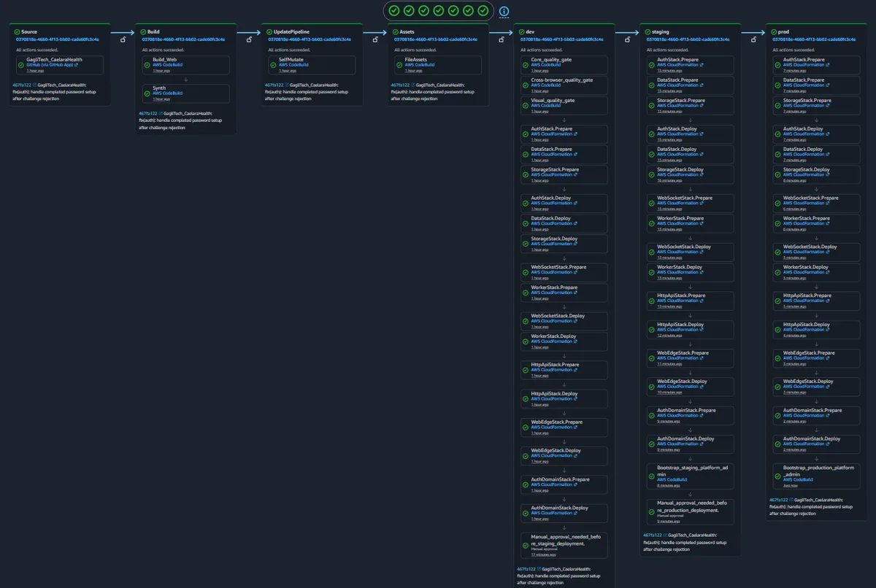Image resolution: width=876 pixels, height=588 pixels.
Task: Open the pipeline execution info icon
Action: (504, 11)
